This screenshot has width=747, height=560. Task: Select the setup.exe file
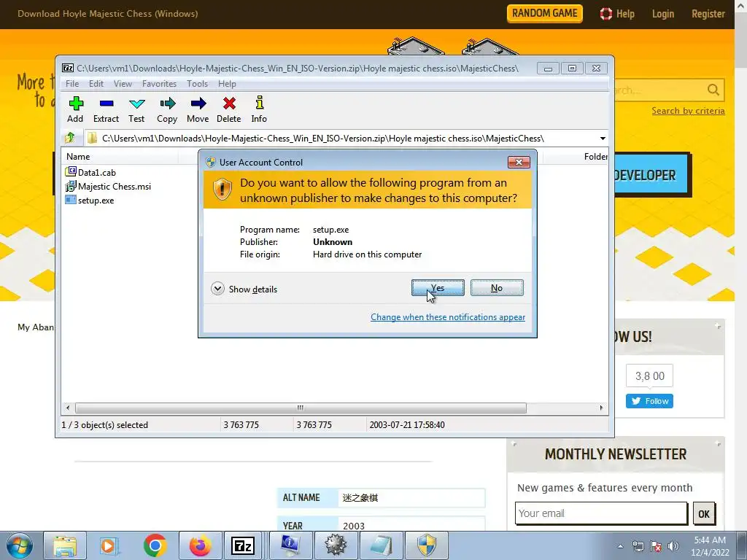click(x=90, y=200)
